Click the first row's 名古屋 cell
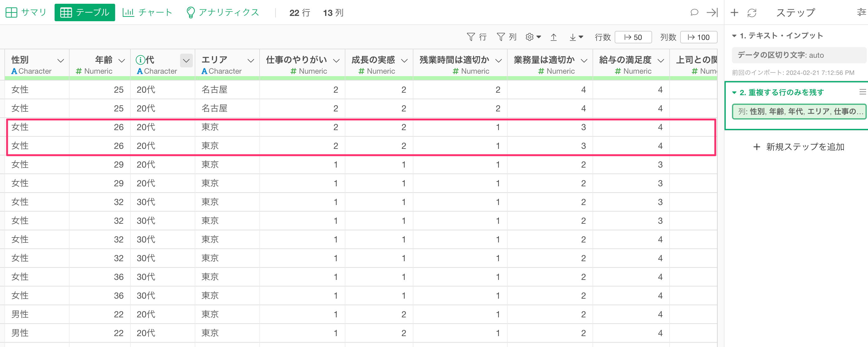The width and height of the screenshot is (868, 347). pyautogui.click(x=227, y=90)
